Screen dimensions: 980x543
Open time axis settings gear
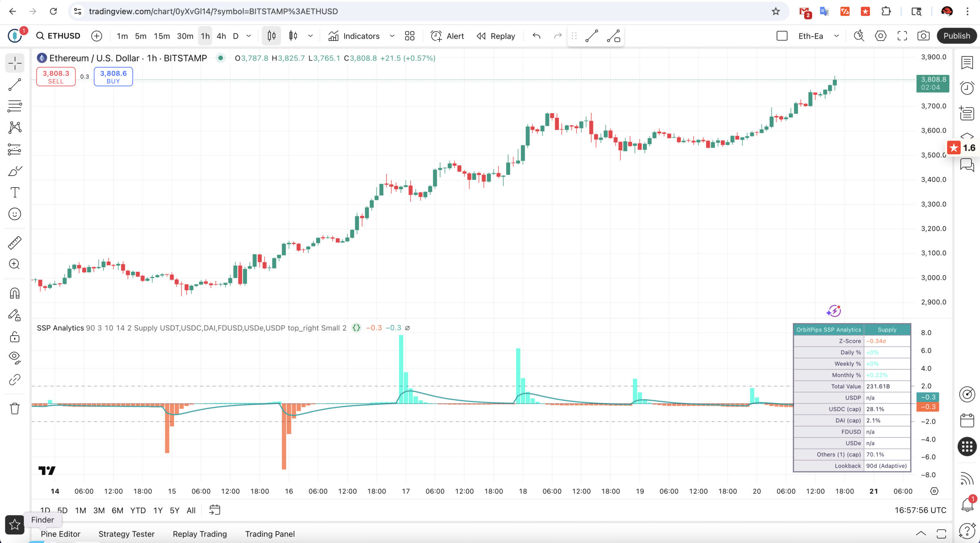[x=934, y=491]
